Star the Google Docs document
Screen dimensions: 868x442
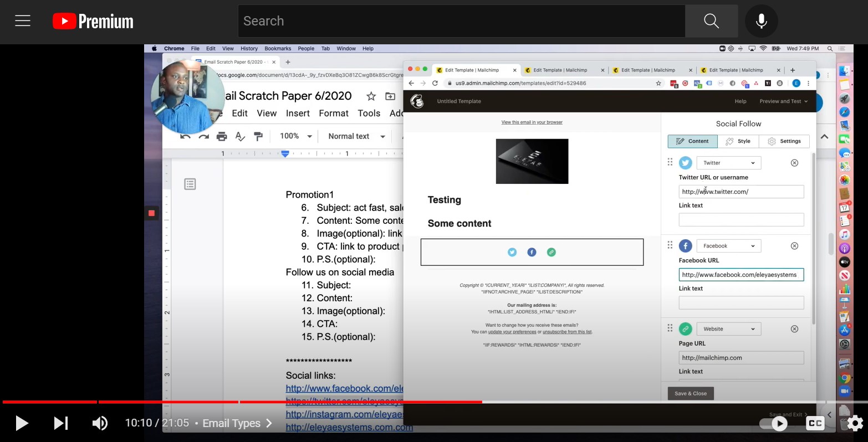[x=371, y=96]
